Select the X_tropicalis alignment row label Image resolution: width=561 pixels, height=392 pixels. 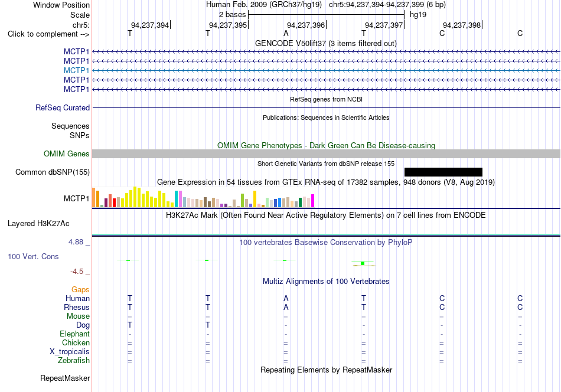[70, 352]
